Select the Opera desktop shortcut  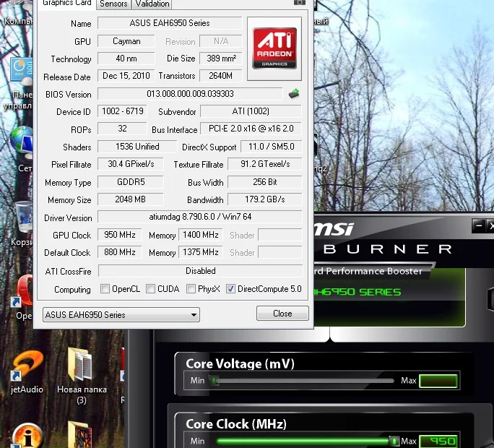coord(24,296)
